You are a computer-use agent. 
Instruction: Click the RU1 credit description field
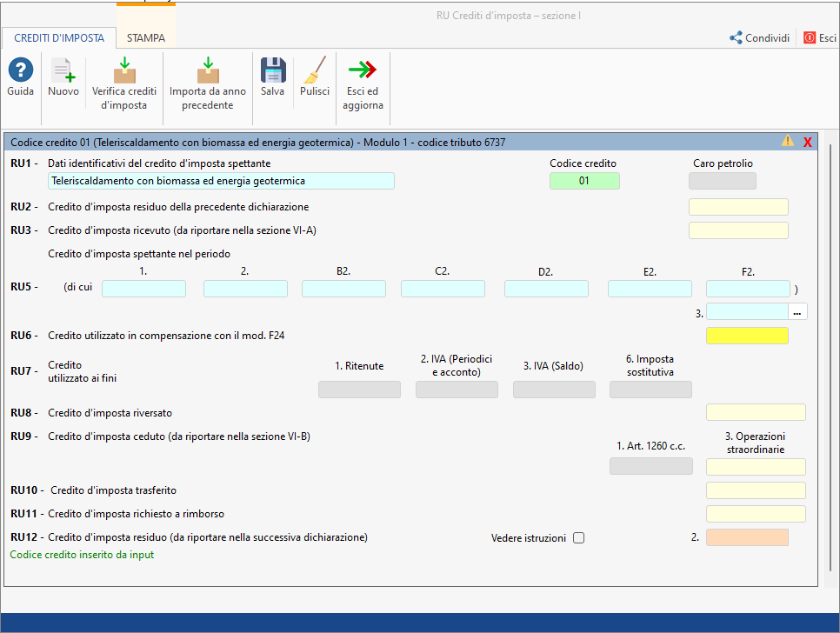(221, 181)
